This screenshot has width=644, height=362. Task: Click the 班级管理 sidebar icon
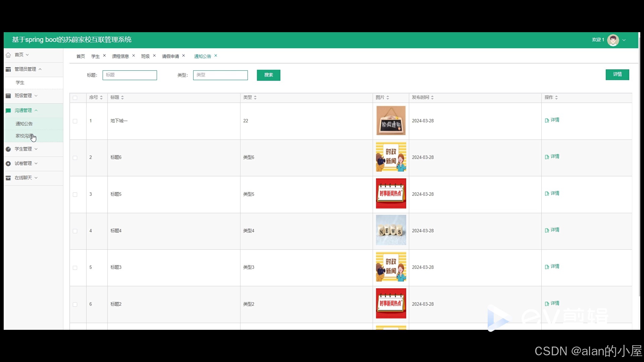[8, 96]
